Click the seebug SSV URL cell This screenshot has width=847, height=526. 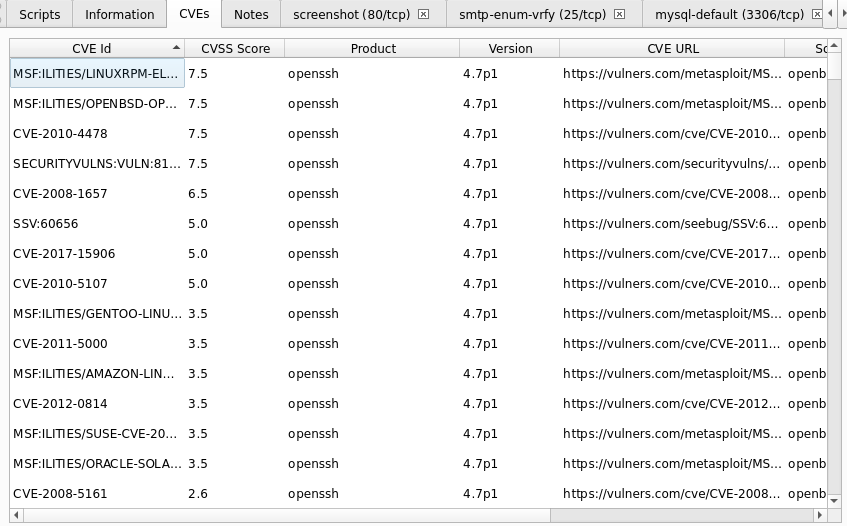[673, 224]
